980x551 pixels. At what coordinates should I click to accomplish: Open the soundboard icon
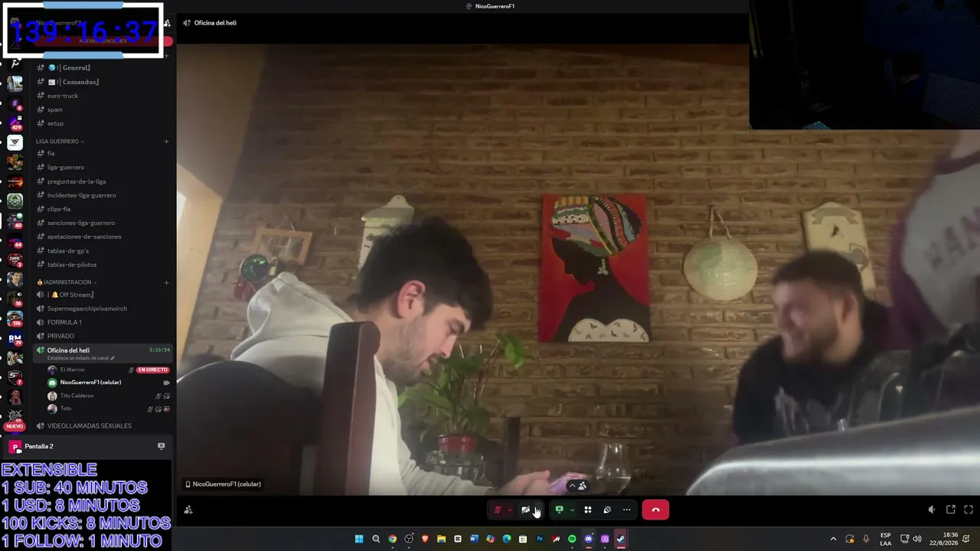click(607, 510)
